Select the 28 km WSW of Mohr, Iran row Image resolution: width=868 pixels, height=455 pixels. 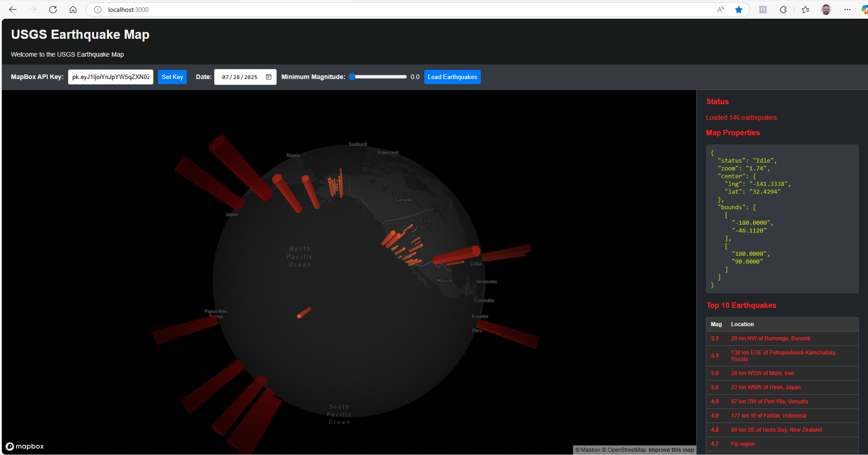pos(782,373)
